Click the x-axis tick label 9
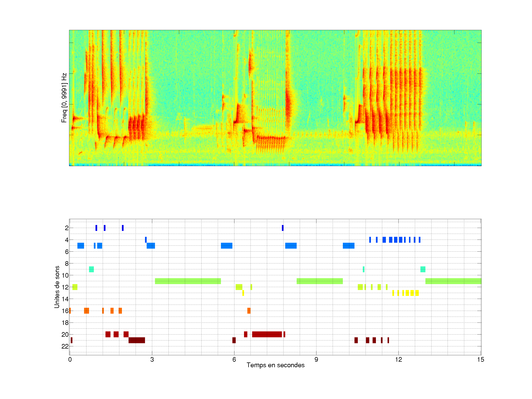Image resolution: width=532 pixels, height=399 pixels. (316, 359)
